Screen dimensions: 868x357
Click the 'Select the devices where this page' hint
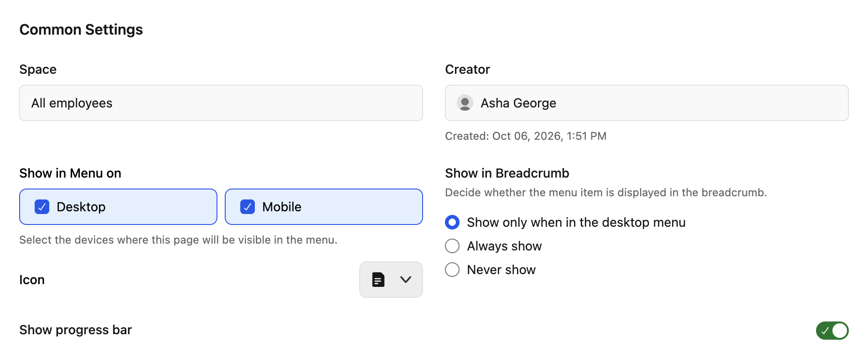(178, 240)
